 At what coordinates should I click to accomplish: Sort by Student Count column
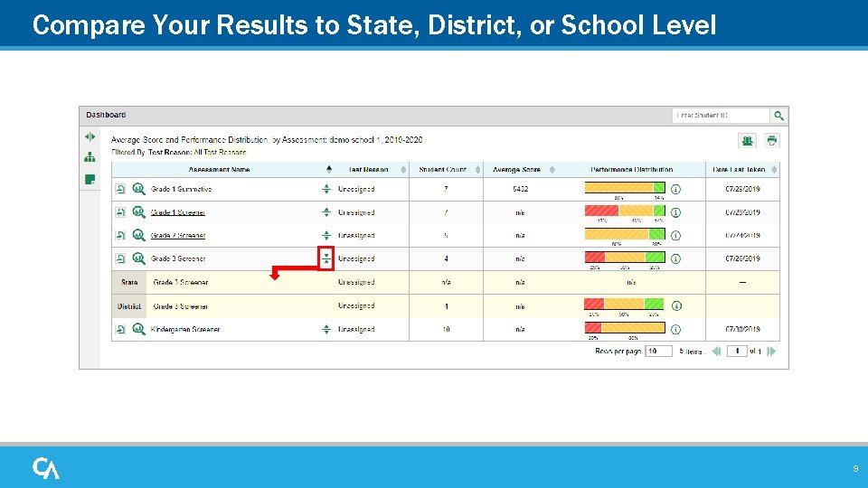[x=477, y=170]
